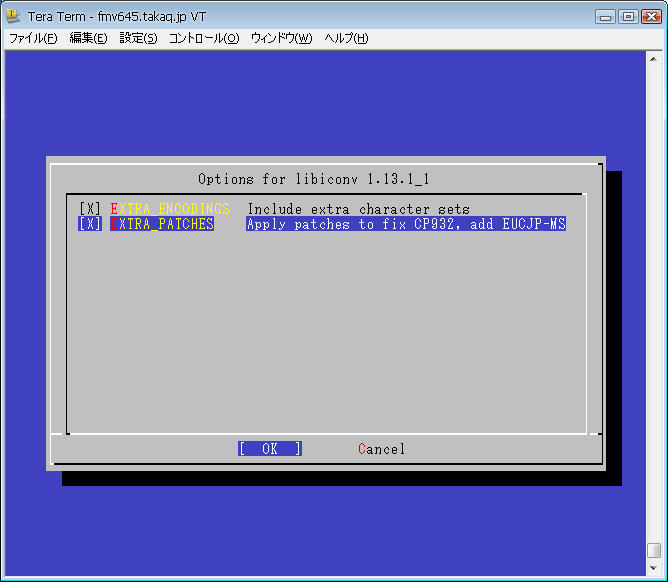
Task: Click the vertical scrollbar thumb
Action: (653, 550)
